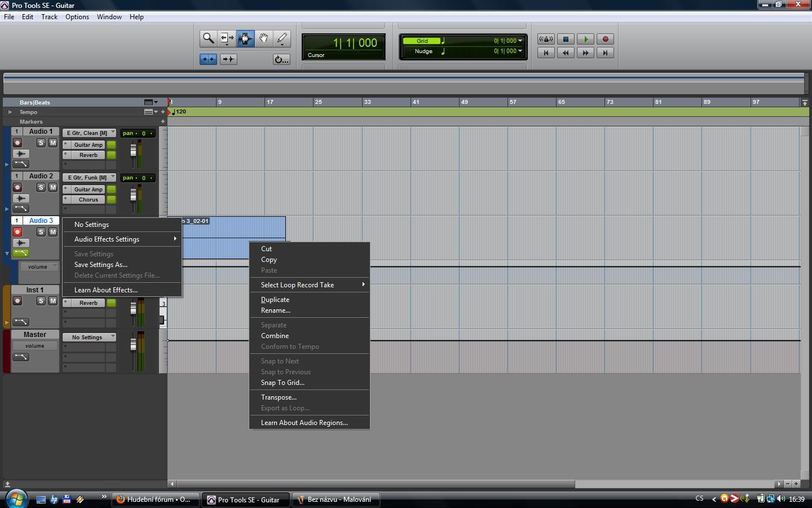This screenshot has width=812, height=508.
Task: Select the Pencil tool
Action: point(282,38)
